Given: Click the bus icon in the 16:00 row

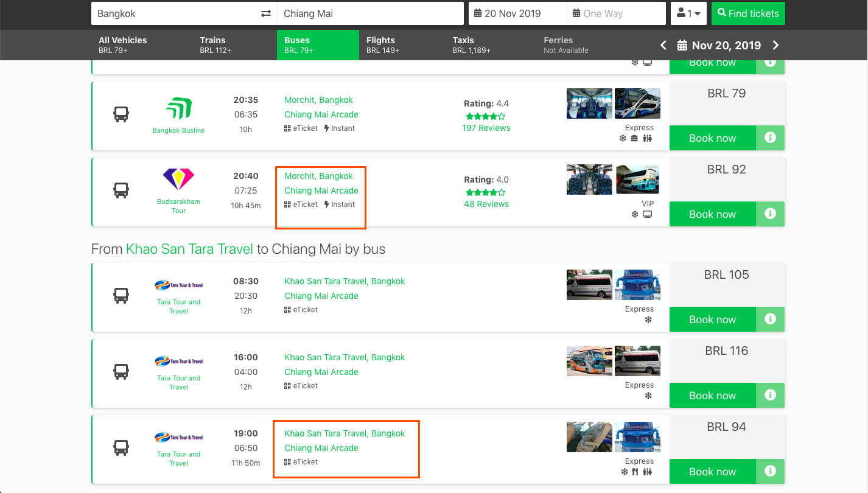Looking at the screenshot, I should click(121, 372).
